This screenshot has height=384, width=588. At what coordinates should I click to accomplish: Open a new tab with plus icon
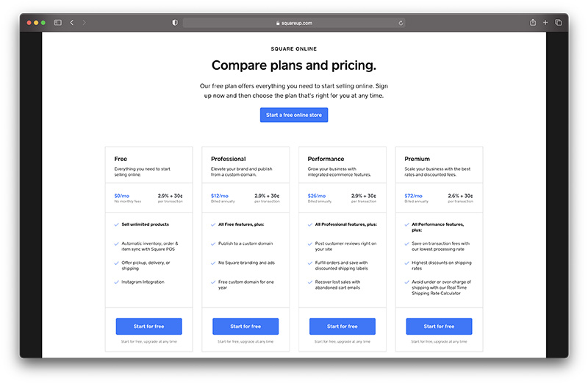(x=545, y=23)
